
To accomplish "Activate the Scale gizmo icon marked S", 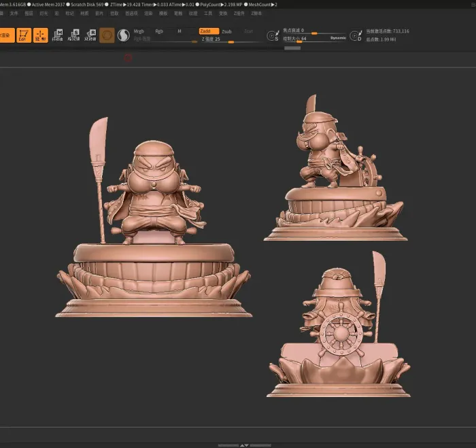I will tap(73, 35).
